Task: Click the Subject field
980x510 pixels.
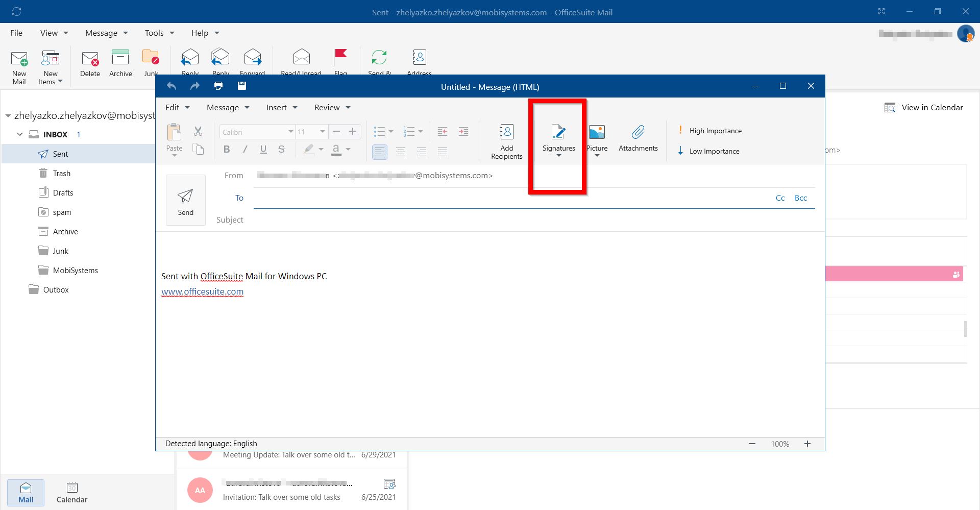Action: (x=534, y=220)
